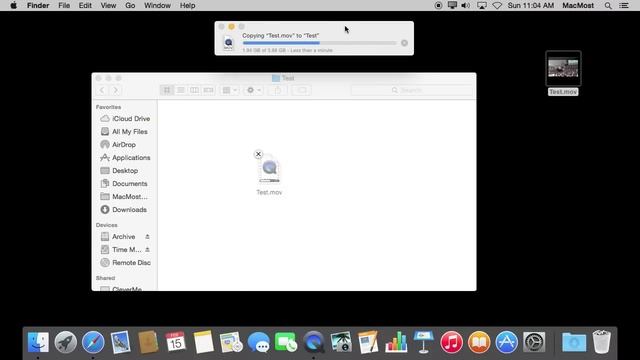Open System Preferences gear in Dock

[x=534, y=342]
